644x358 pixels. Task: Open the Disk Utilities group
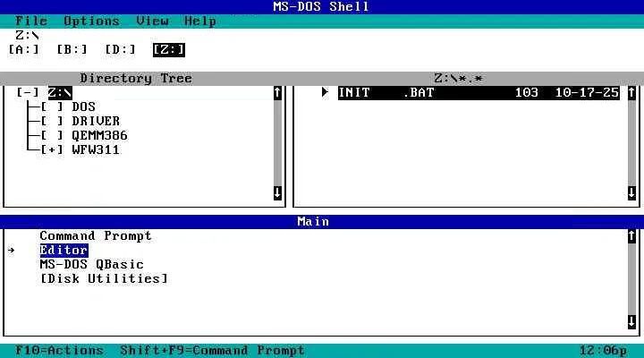pos(104,278)
